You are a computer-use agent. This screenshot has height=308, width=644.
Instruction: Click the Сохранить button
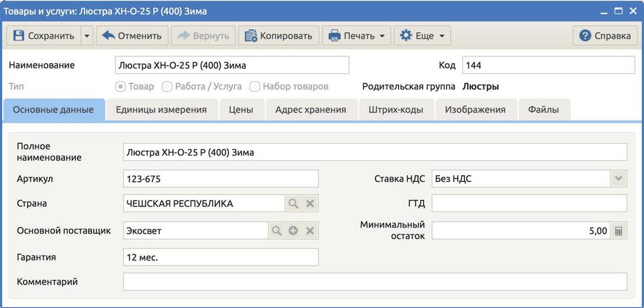pos(44,36)
